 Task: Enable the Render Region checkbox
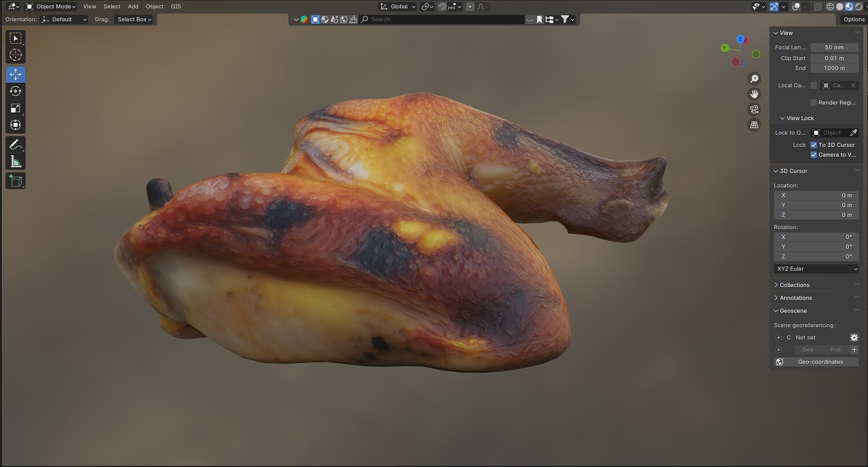(x=814, y=102)
